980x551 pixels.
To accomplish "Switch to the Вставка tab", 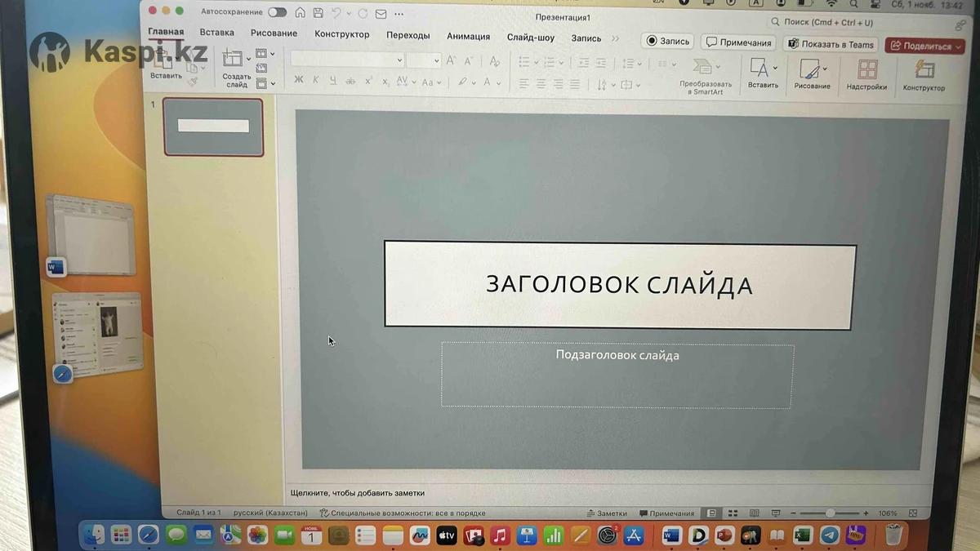I will pyautogui.click(x=216, y=33).
